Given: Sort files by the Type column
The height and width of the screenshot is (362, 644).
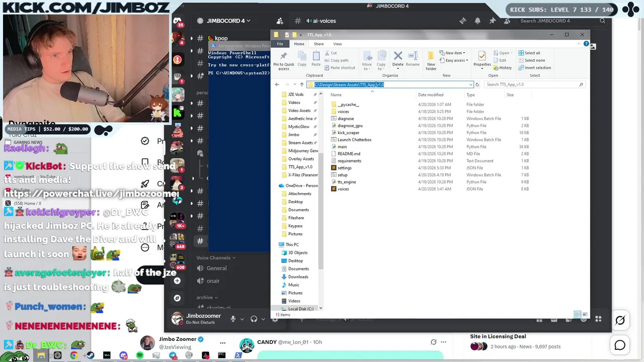Looking at the screenshot, I should point(470,95).
